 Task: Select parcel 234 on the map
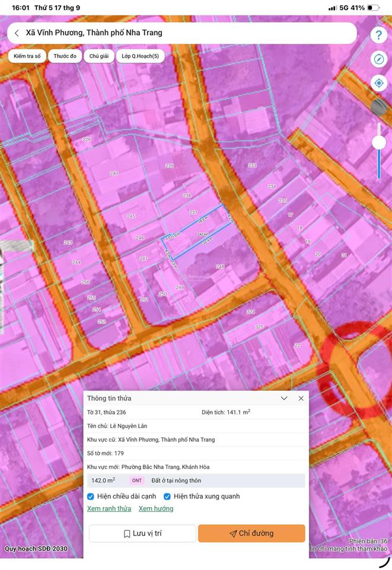[272, 186]
